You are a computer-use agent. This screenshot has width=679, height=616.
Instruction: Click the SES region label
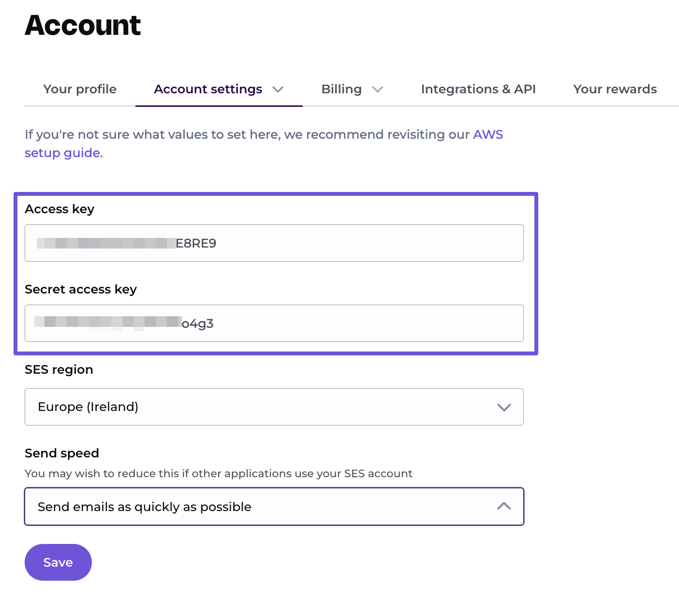(59, 370)
